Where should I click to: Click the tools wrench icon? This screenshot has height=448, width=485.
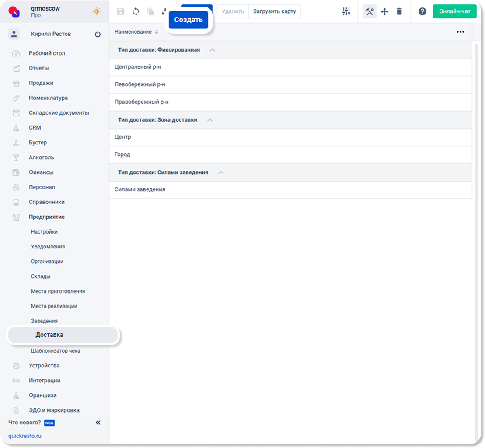click(370, 11)
